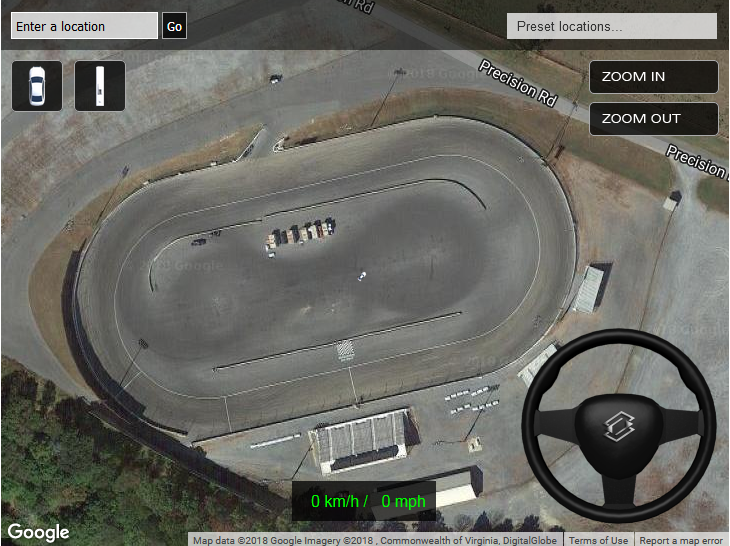The width and height of the screenshot is (730, 546).
Task: Click the Go button
Action: [x=174, y=26]
